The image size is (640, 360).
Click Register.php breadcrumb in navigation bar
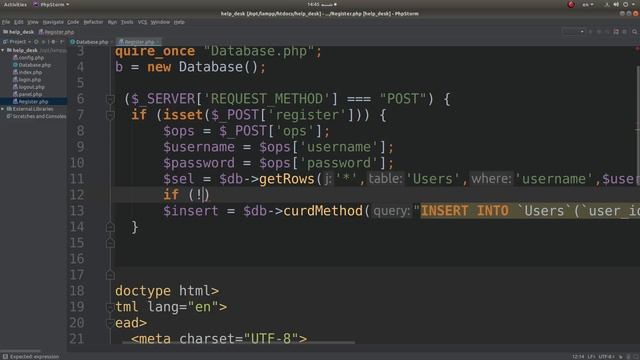pyautogui.click(x=57, y=32)
